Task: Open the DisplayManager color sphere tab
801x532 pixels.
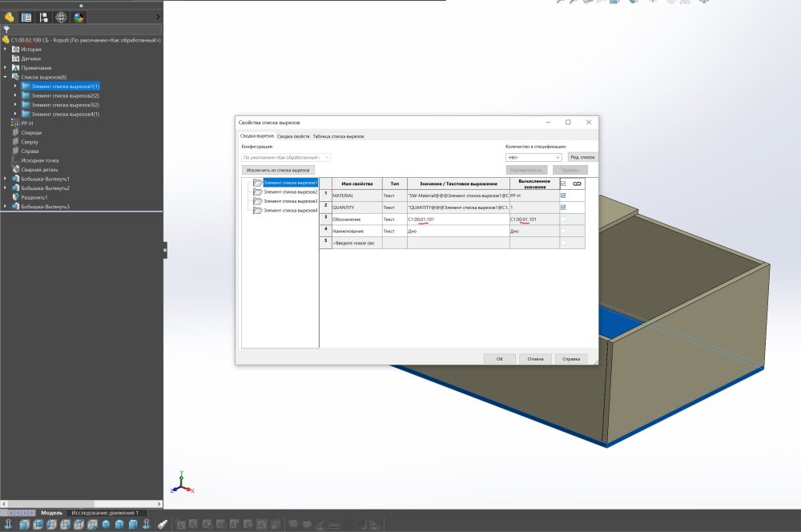Action: click(x=78, y=18)
